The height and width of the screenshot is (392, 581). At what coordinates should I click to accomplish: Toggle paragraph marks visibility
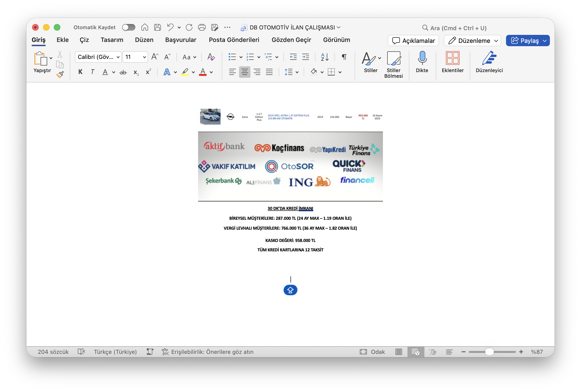(x=344, y=57)
